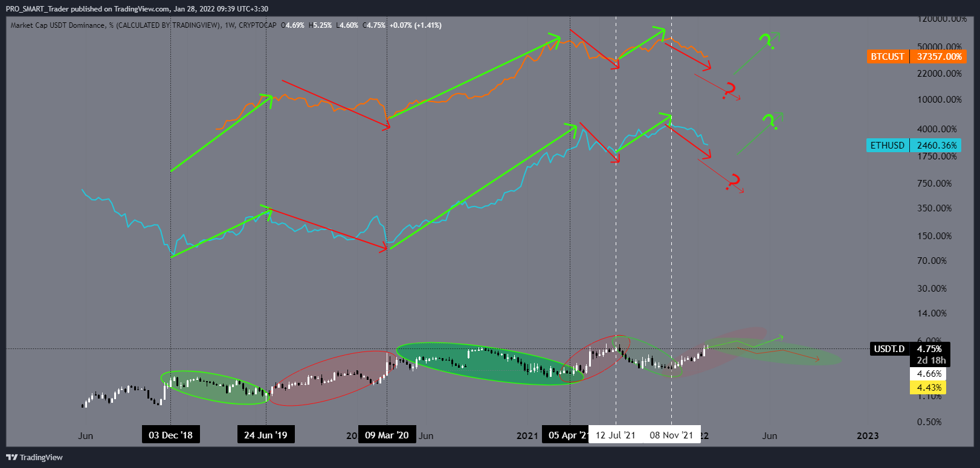The image size is (980, 468).
Task: Click the 350.00% price axis label
Action: coord(935,208)
